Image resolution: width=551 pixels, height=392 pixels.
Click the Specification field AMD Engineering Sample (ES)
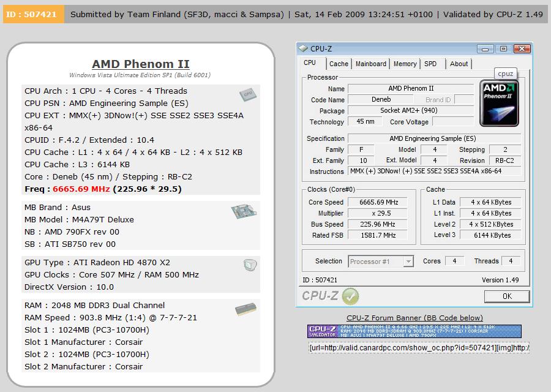coord(434,138)
